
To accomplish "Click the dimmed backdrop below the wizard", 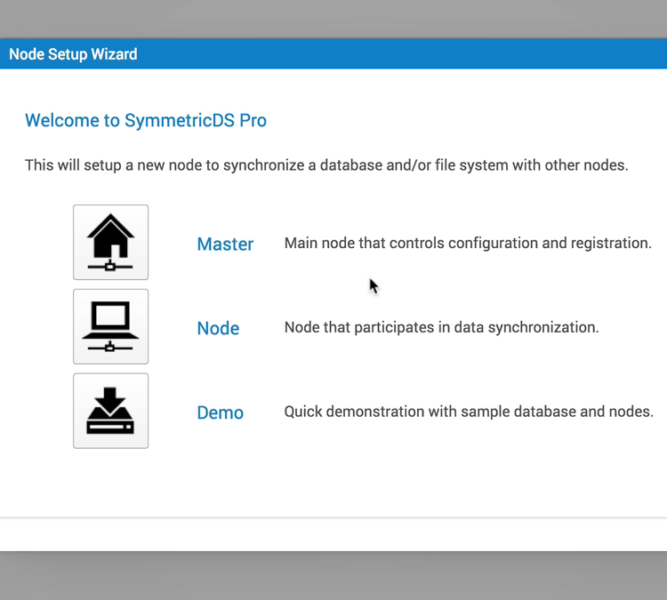I will 334,576.
